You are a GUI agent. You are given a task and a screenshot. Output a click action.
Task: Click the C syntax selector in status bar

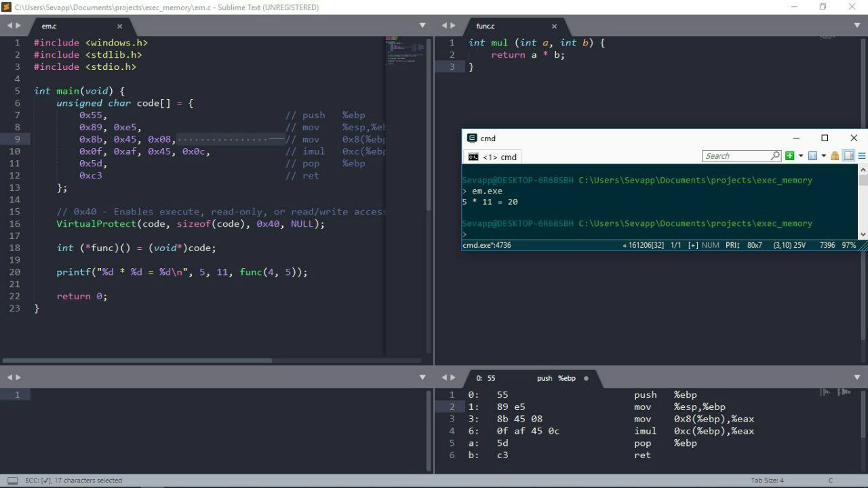(x=830, y=481)
